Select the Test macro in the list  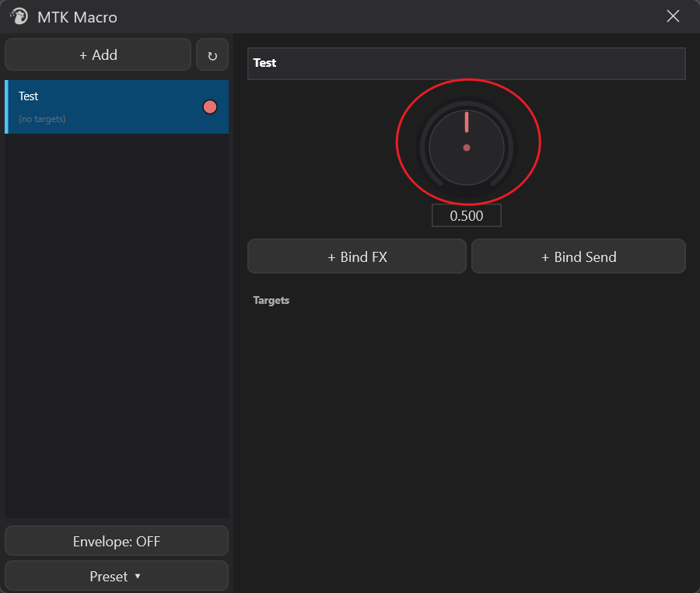click(x=117, y=107)
